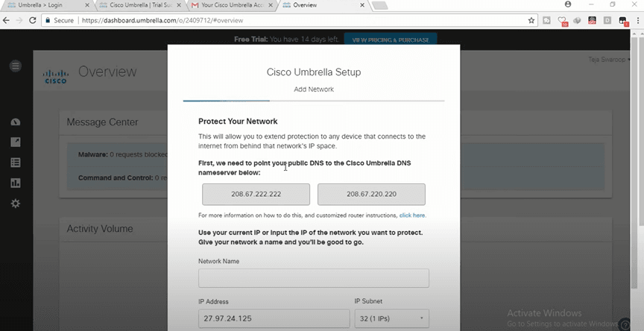644x331 pixels.
Task: Click the help question mark icon
Action: point(625,324)
